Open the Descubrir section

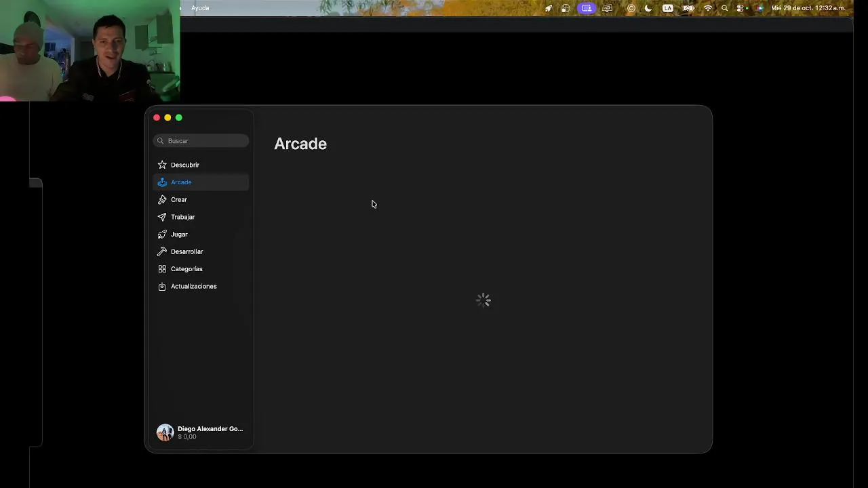pyautogui.click(x=201, y=165)
